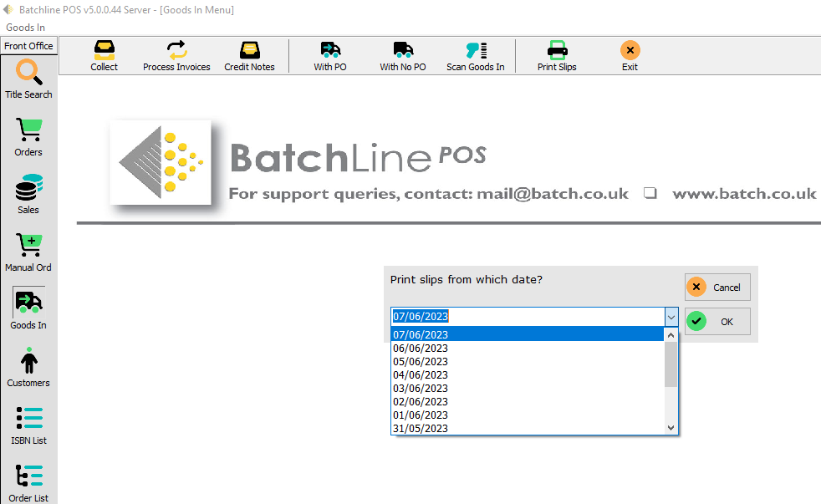This screenshot has width=821, height=504.
Task: Launch Scan Goods In scanner
Action: (476, 55)
